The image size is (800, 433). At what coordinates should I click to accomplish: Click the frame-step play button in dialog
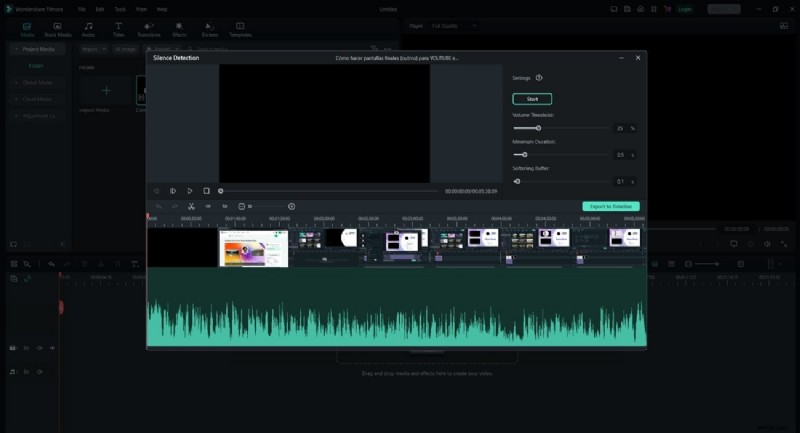click(x=173, y=191)
